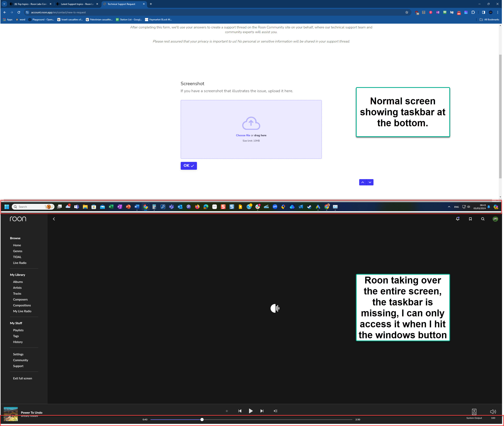
Task: Open Excel from the taskbar
Action: tap(111, 207)
